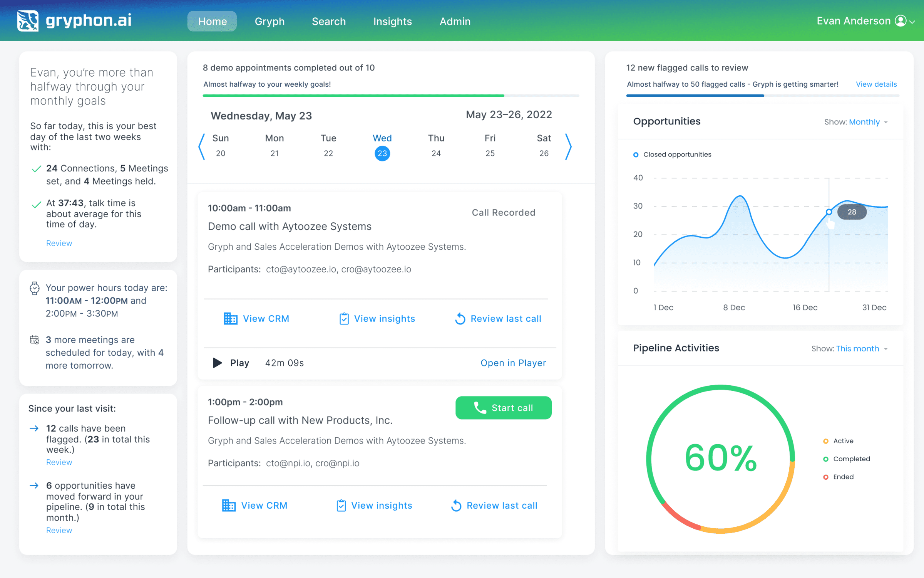Click previous week chevron arrow
This screenshot has height=578, width=924.
202,146
